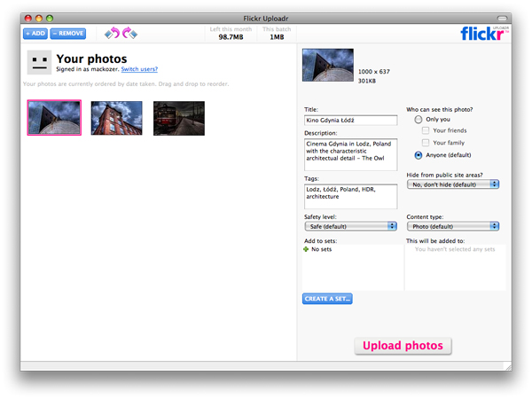The width and height of the screenshot is (532, 399).
Task: Click the 1000 x 637 dimensions text
Action: [374, 72]
